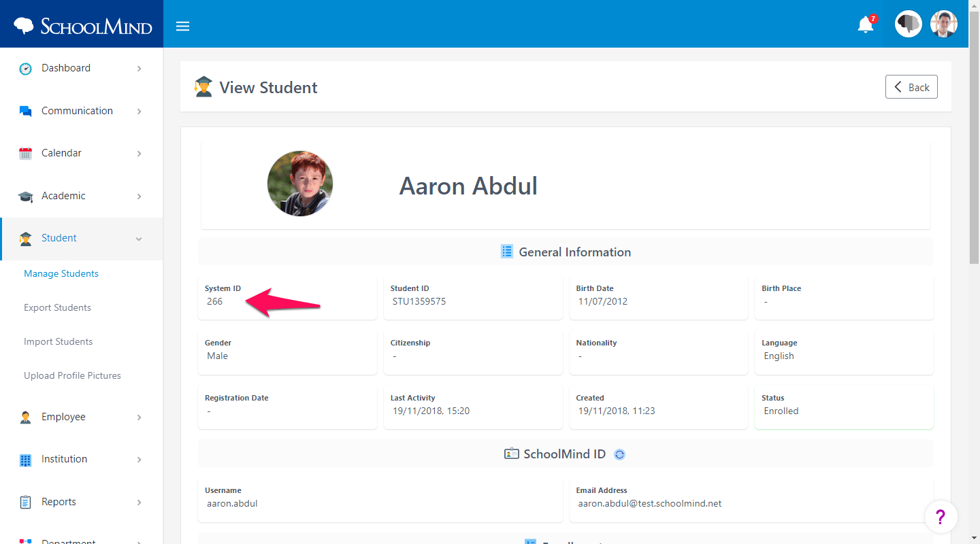Open Manage Students submenu item
The height and width of the screenshot is (544, 980).
tap(61, 273)
